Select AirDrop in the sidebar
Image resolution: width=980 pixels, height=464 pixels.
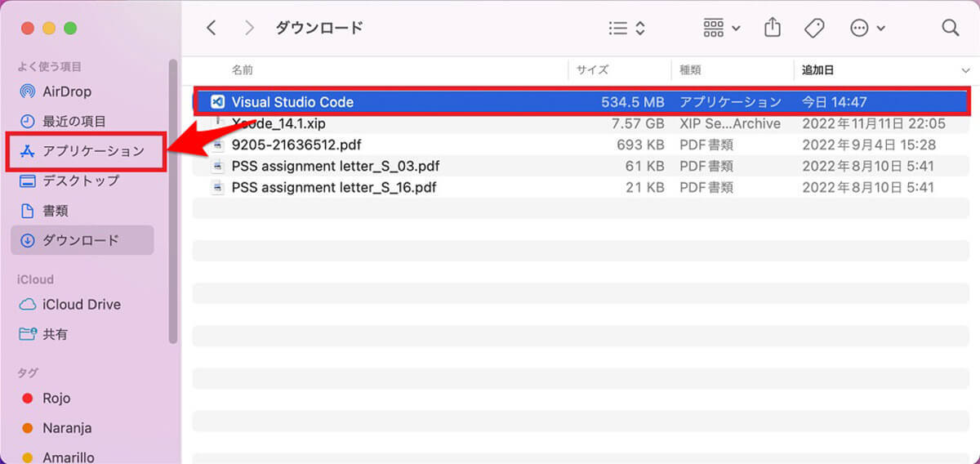coord(67,91)
